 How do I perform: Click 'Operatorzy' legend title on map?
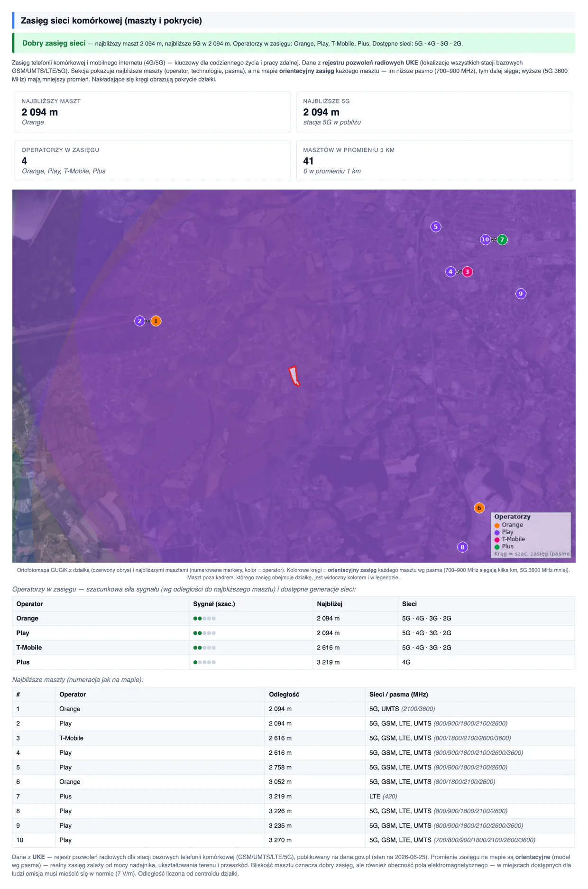[x=512, y=517]
